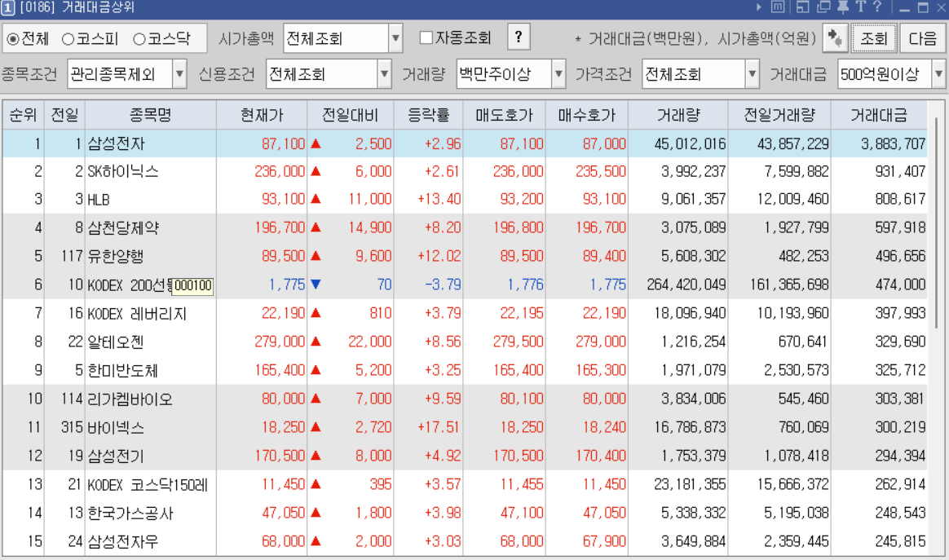Select the 전체 radio button

click(12, 39)
